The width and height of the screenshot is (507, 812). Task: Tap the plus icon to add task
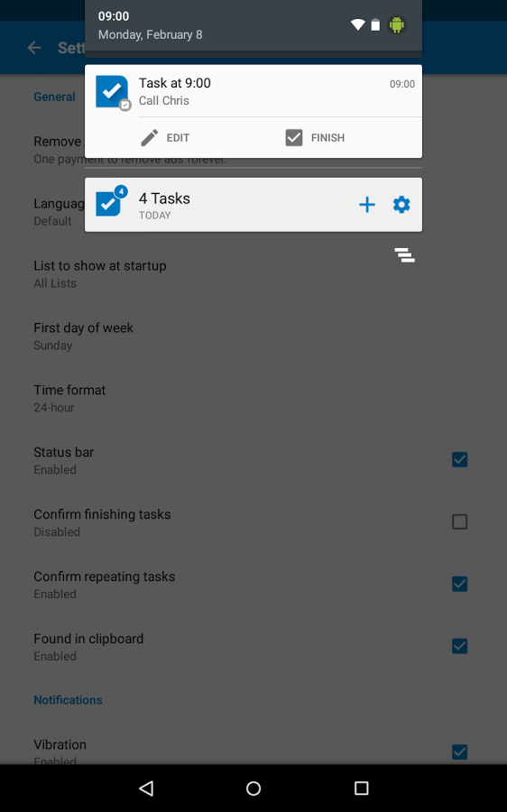coord(366,205)
